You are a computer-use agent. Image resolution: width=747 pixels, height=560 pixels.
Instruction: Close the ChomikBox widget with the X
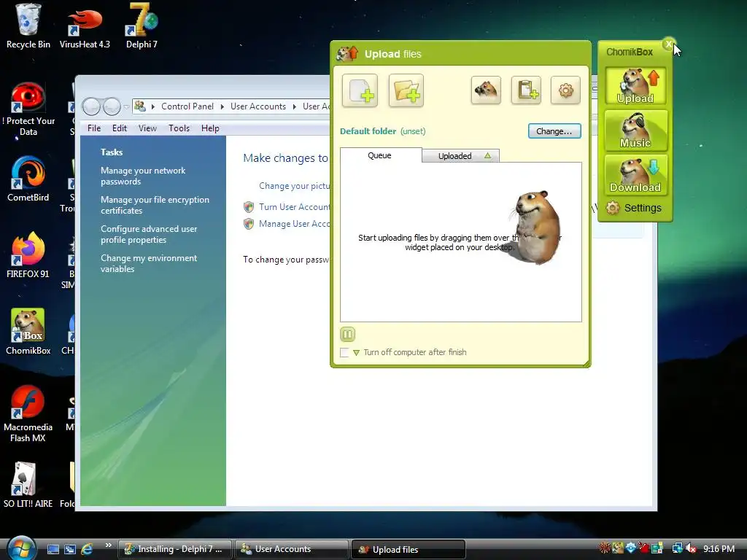(668, 44)
